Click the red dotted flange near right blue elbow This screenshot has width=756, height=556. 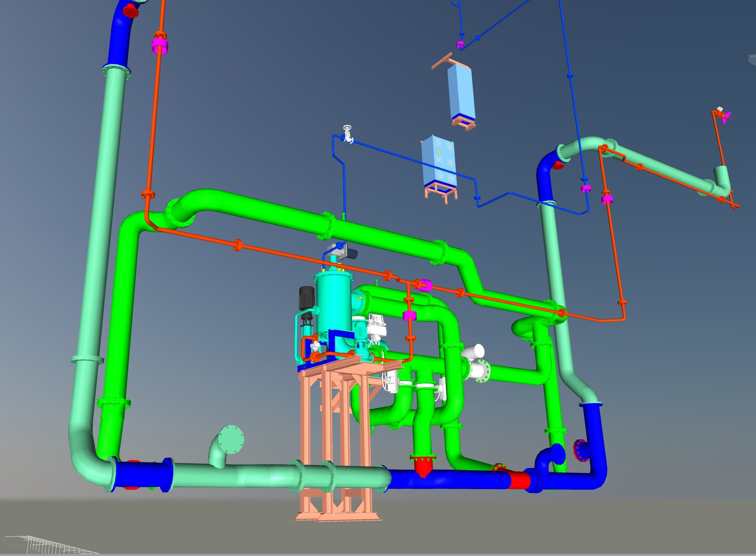pyautogui.click(x=579, y=450)
